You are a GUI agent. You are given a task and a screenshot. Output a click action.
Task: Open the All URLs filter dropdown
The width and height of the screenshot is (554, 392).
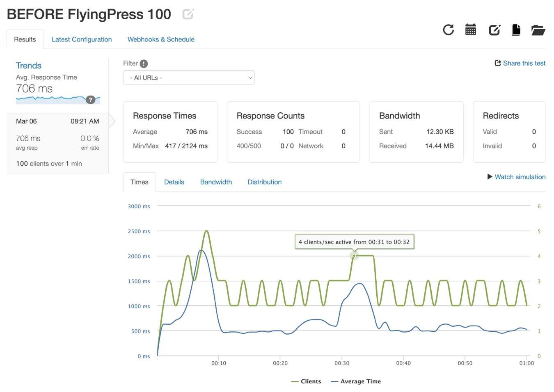(x=188, y=77)
